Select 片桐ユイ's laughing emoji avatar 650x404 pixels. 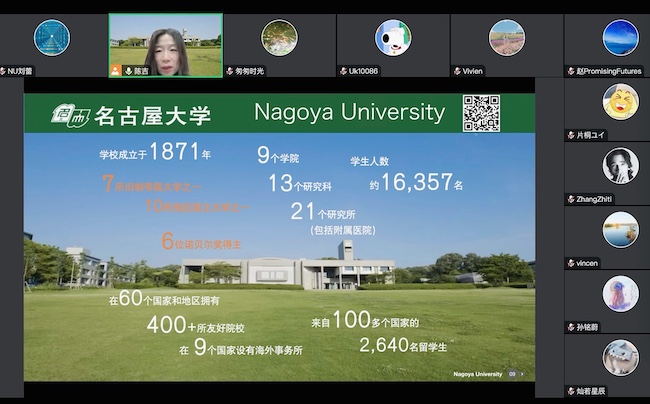click(x=621, y=102)
